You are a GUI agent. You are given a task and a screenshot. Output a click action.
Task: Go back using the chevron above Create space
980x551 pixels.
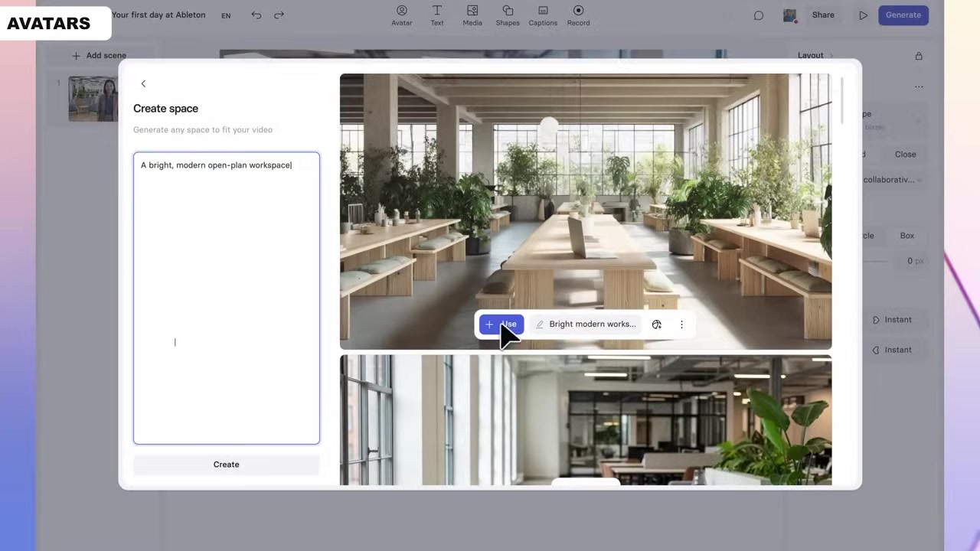click(143, 83)
